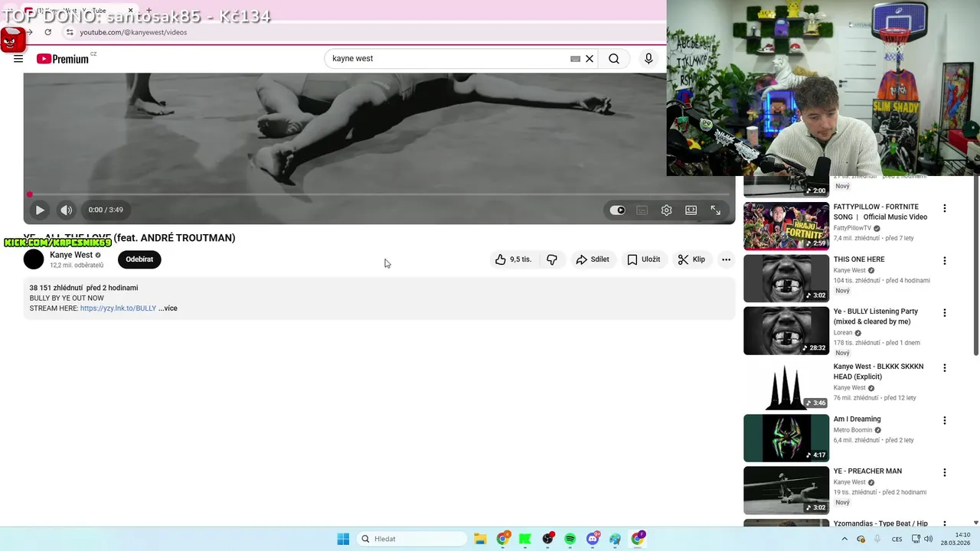Like the video with 9,5 tis. likes

coord(512,259)
